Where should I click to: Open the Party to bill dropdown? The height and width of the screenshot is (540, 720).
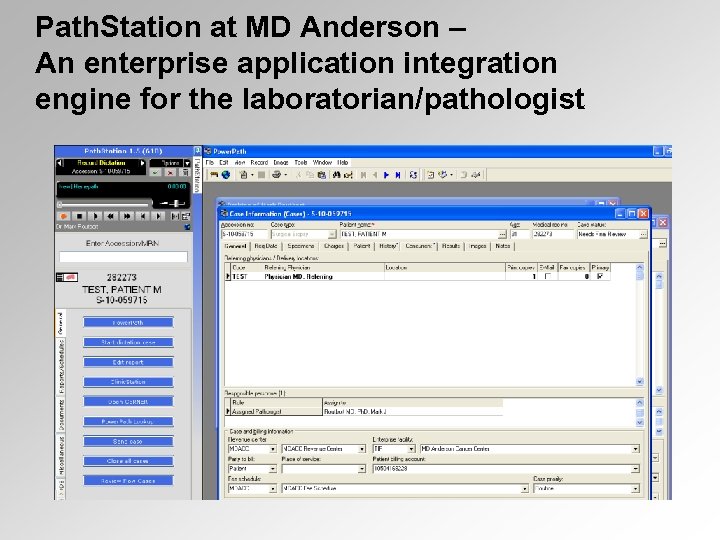point(273,469)
